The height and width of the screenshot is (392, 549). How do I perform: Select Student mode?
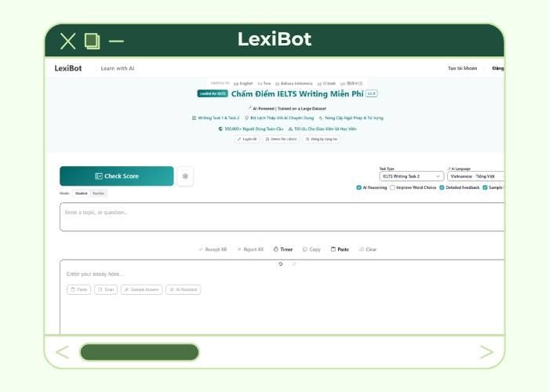(x=82, y=193)
